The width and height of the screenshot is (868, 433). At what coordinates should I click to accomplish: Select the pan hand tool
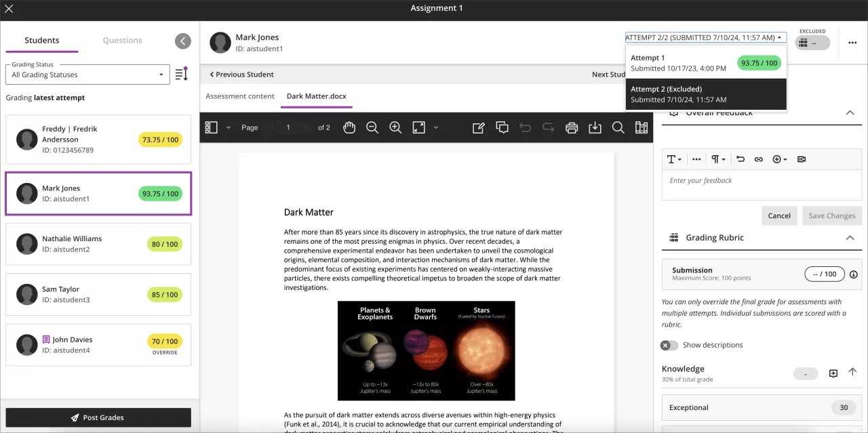[x=349, y=127]
